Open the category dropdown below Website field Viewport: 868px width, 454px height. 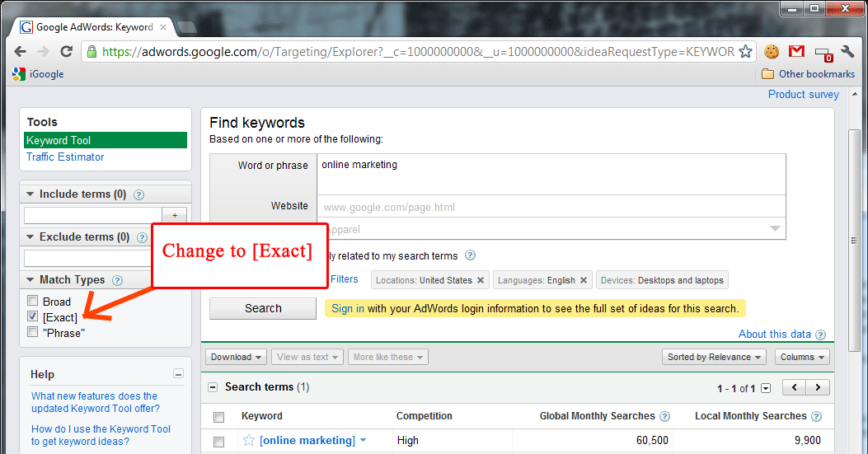click(775, 229)
